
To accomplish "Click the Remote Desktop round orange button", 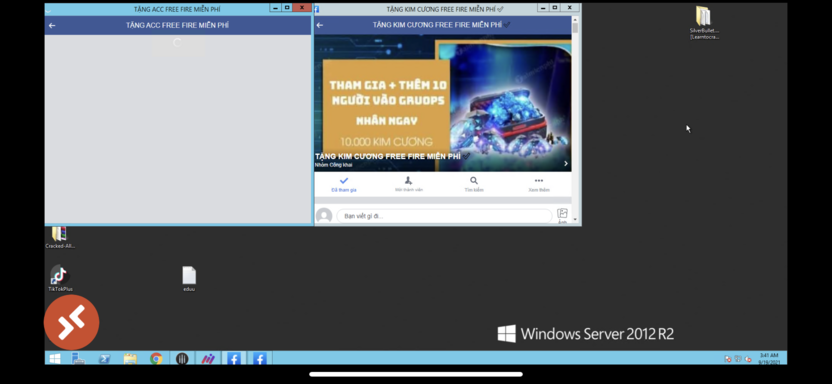I will [x=72, y=322].
